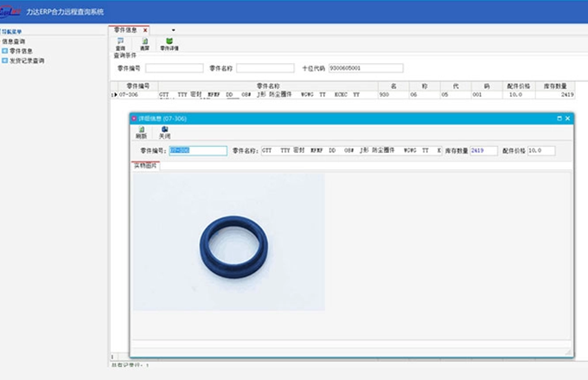Image resolution: width=588 pixels, height=380 pixels.
Task: Maximize the detail window
Action: tap(559, 118)
